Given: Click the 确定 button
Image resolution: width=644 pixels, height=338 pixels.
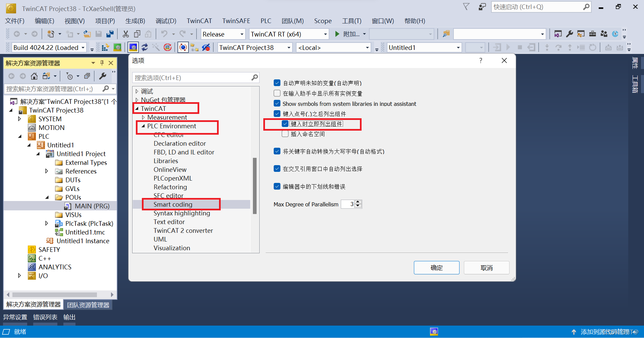Looking at the screenshot, I should [436, 268].
